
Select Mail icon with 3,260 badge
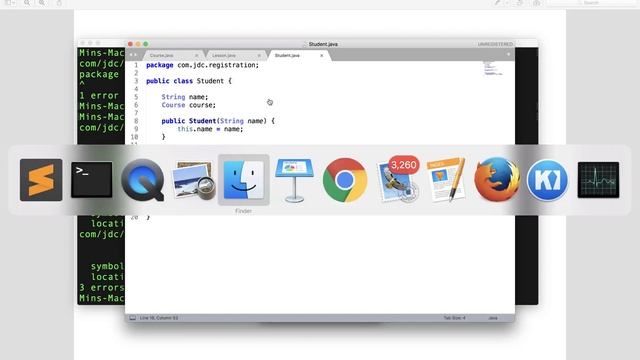point(397,180)
